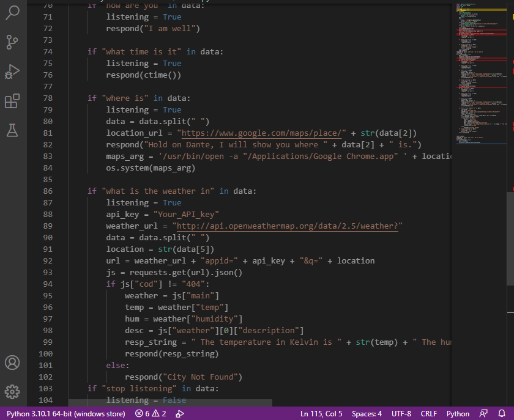Image resolution: width=514 pixels, height=420 pixels.
Task: Open the Extensions view
Action: 13,101
